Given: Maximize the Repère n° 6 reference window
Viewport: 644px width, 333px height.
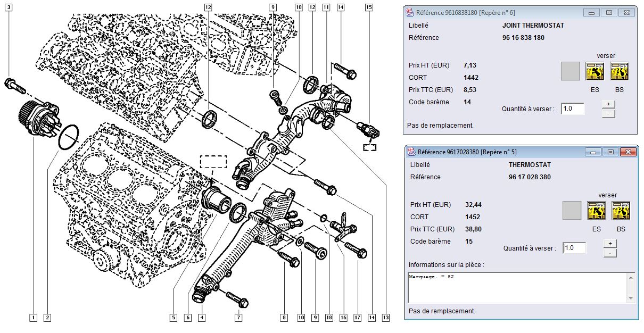Looking at the screenshot, I should (609, 12).
